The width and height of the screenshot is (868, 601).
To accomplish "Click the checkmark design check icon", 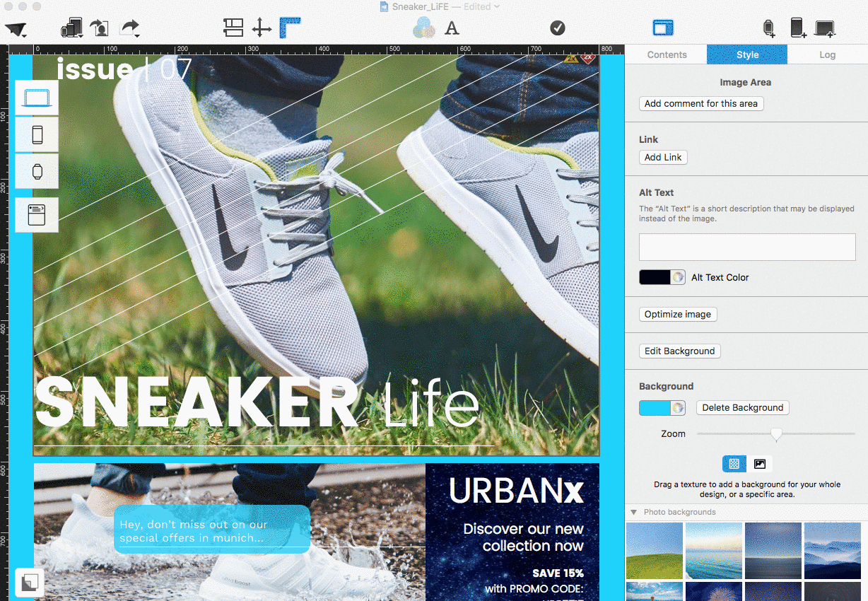I will pyautogui.click(x=558, y=28).
